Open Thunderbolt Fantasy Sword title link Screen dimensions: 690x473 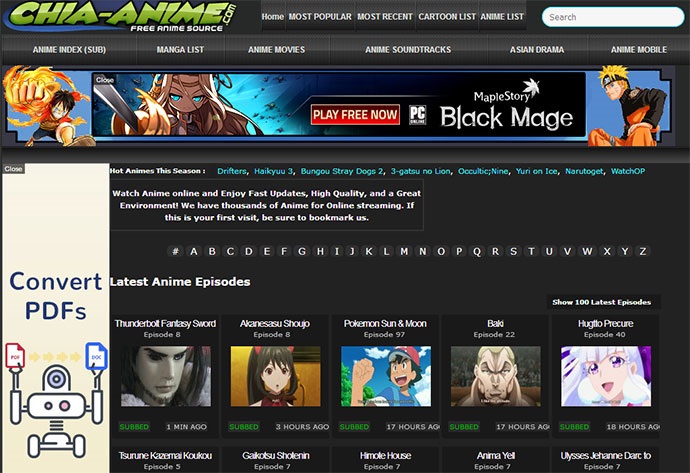click(x=165, y=323)
